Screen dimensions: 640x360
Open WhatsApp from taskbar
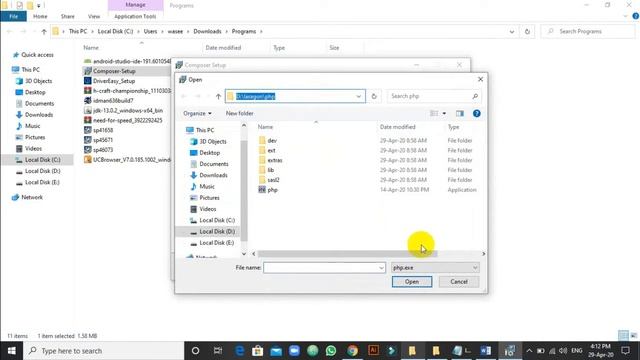331,351
